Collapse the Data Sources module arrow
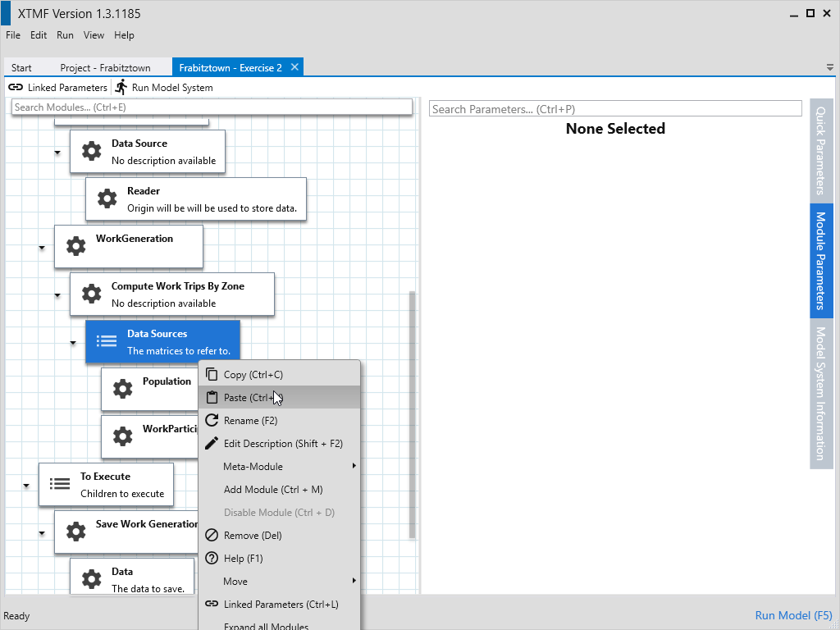Image resolution: width=840 pixels, height=630 pixels. 73,343
